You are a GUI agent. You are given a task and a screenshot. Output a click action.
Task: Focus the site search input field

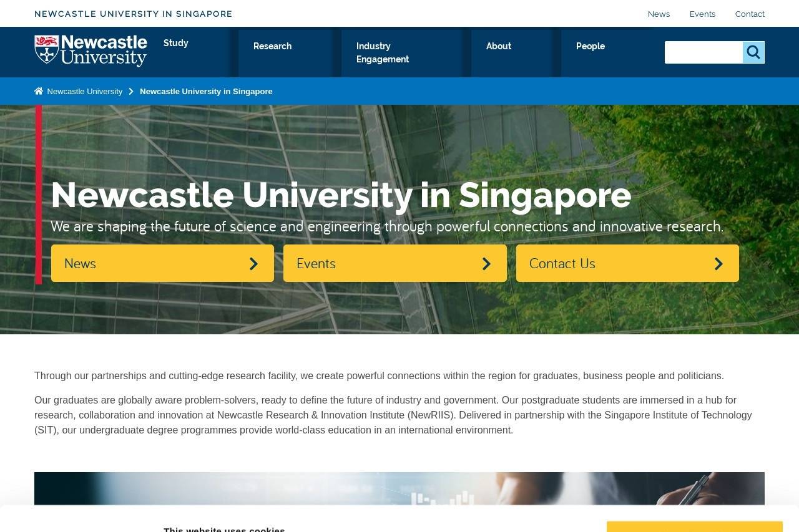click(x=703, y=52)
